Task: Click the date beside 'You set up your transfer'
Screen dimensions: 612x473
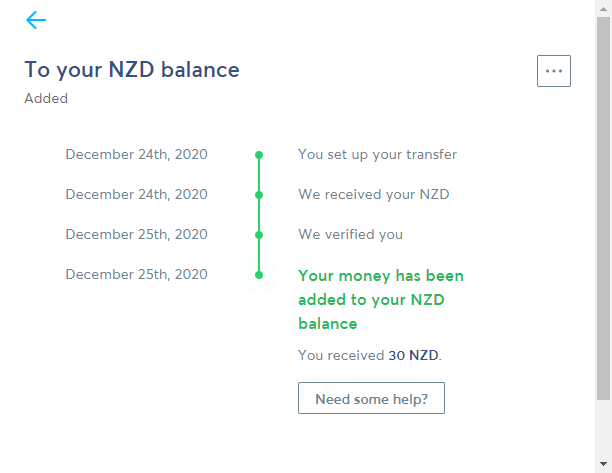Action: click(x=136, y=155)
